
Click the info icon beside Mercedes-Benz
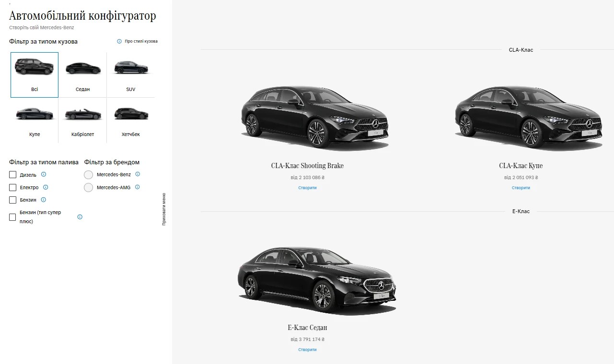pyautogui.click(x=138, y=174)
